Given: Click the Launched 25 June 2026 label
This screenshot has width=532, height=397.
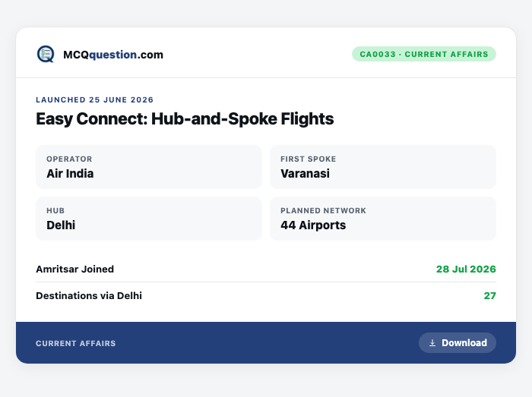Looking at the screenshot, I should [x=95, y=100].
